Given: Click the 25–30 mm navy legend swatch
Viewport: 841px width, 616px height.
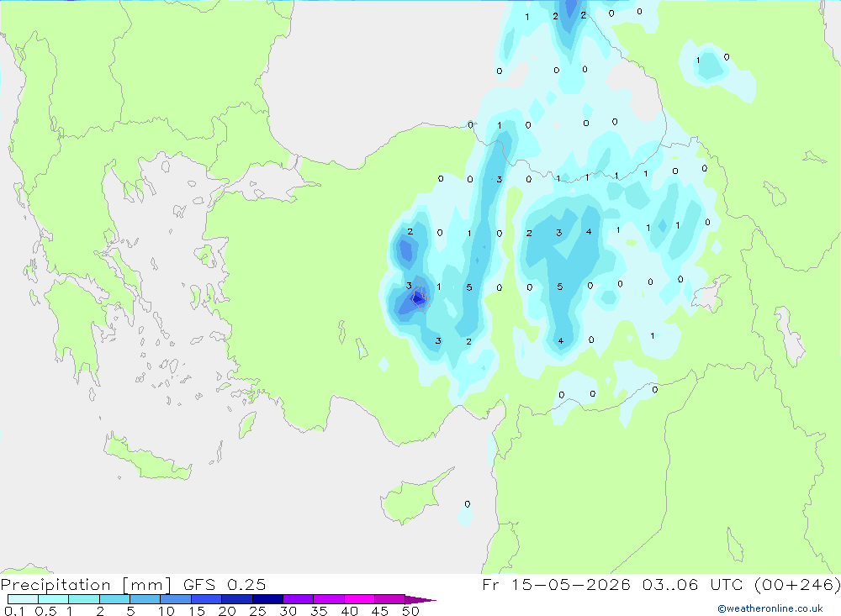Looking at the screenshot, I should pos(267,599).
